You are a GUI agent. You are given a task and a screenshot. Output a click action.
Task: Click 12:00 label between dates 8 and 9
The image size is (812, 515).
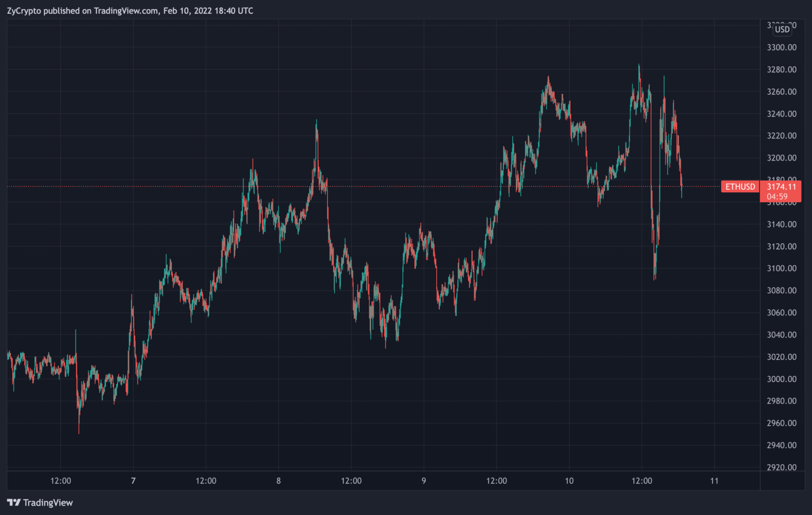(352, 481)
